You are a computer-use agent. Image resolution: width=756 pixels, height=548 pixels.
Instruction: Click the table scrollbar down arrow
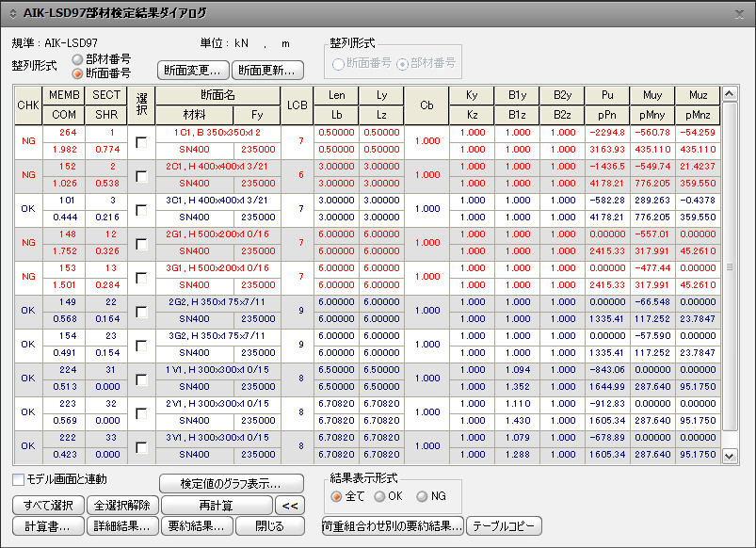click(x=730, y=456)
